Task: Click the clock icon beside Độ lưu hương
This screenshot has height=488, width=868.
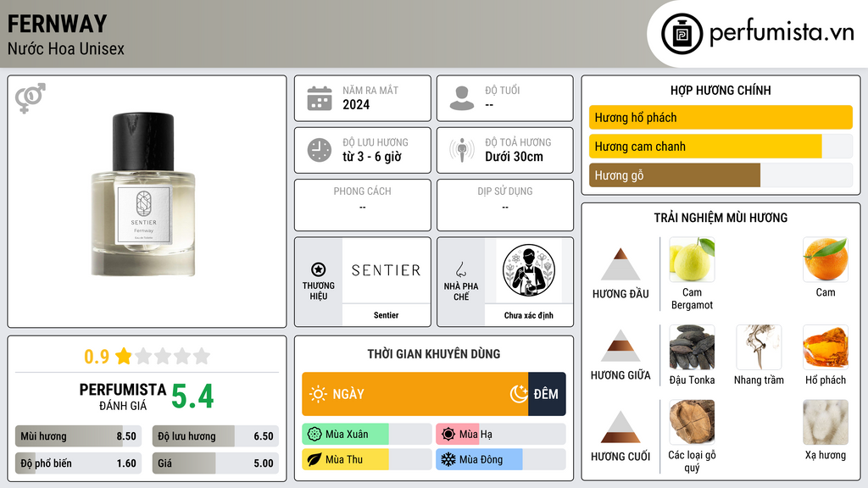Action: (x=320, y=150)
